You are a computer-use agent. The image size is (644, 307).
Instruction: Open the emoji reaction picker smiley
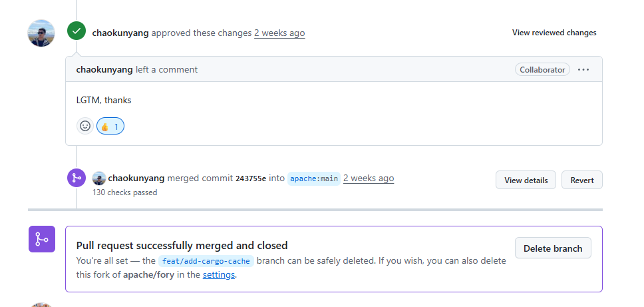85,126
